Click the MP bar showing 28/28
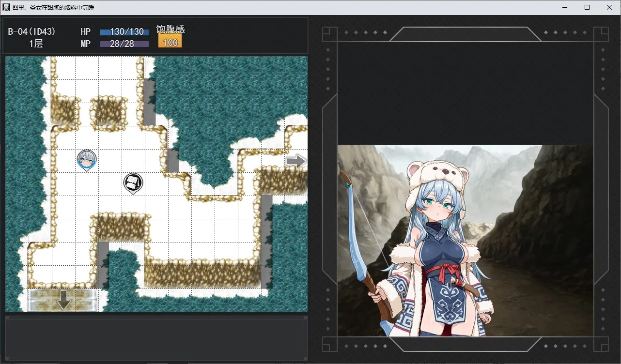The width and height of the screenshot is (621, 364). tap(124, 44)
